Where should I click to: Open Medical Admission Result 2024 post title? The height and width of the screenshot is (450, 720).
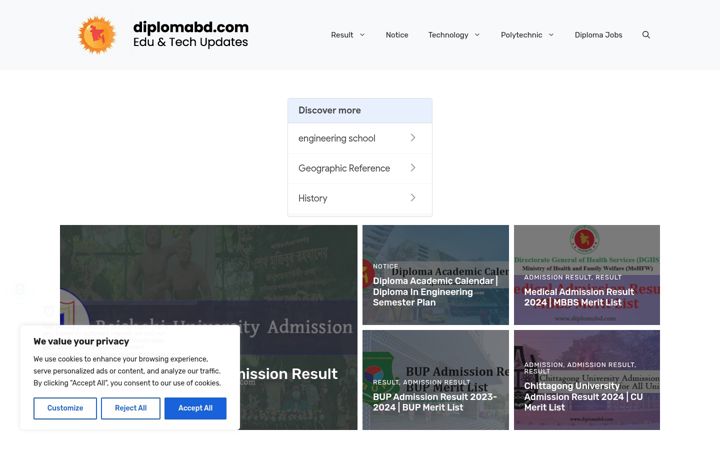click(579, 297)
